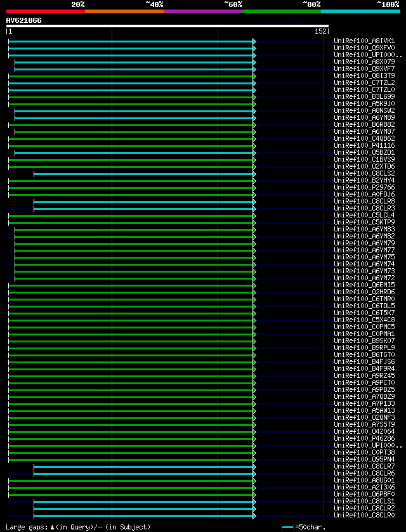This screenshot has height=532, width=406.
Task: Select the UniRef100_Q6PBF0 label
Action: tap(365, 495)
